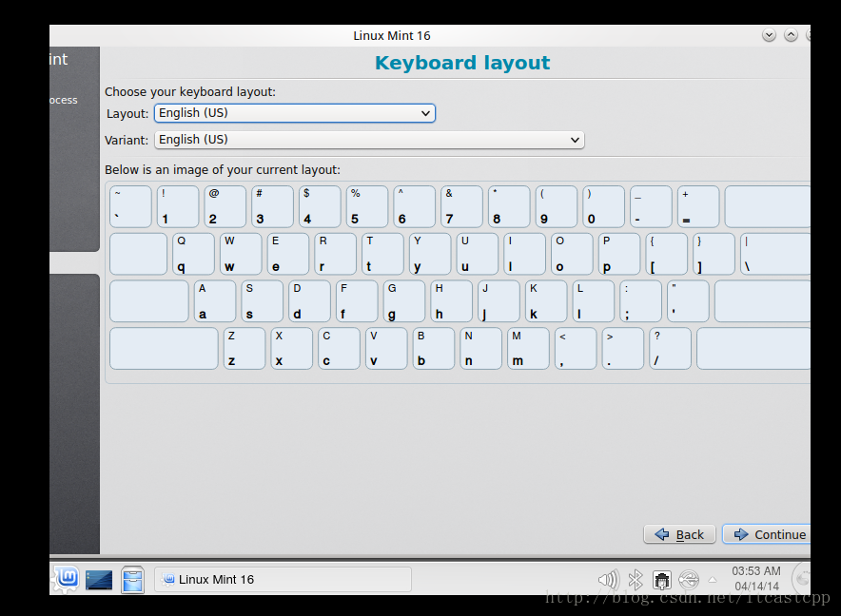
Task: Click the 8 / * key in preview
Action: click(x=509, y=206)
